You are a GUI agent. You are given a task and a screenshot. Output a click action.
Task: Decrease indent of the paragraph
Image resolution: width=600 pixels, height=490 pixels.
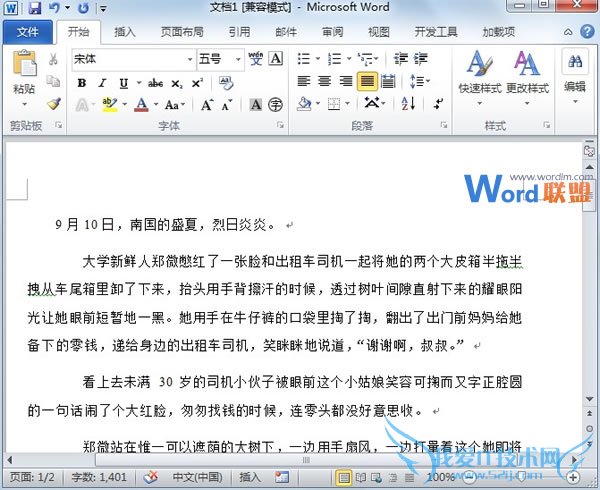[401, 59]
